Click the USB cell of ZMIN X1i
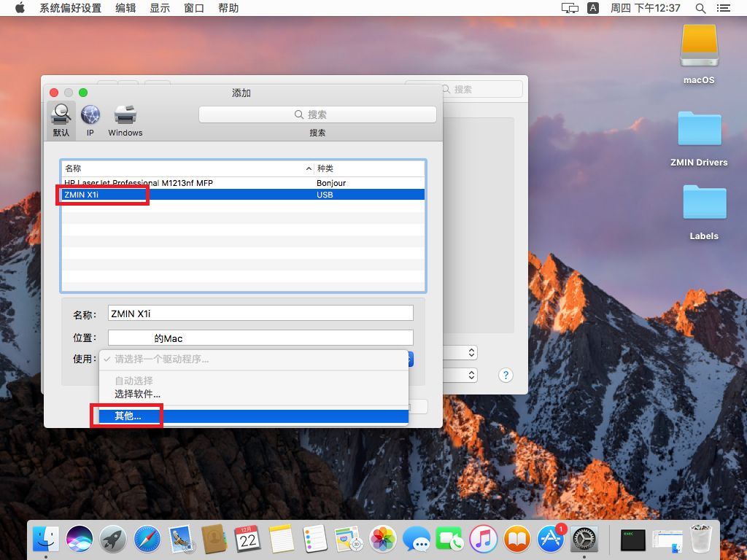 pos(325,194)
